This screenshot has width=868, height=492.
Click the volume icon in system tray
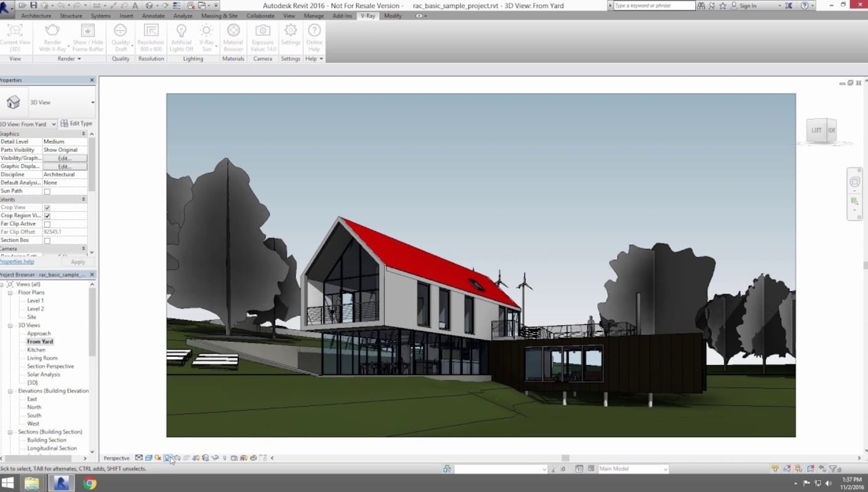click(x=829, y=483)
